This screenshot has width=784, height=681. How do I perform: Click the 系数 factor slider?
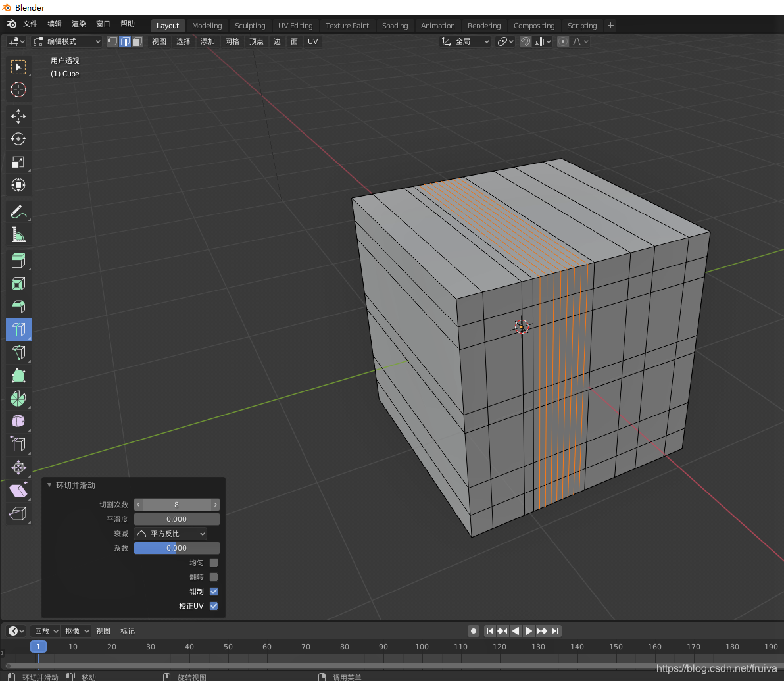tap(176, 548)
